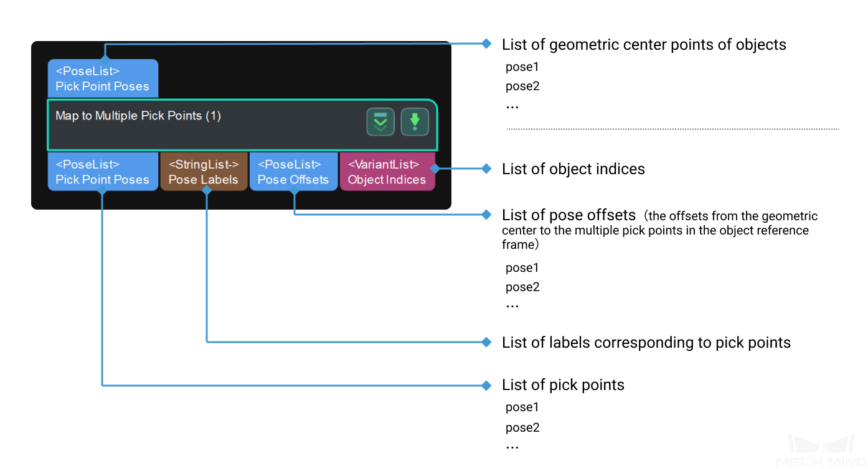The width and height of the screenshot is (868, 469).
Task: Click the diamond under the output Pick Point Poses port
Action: (102, 191)
